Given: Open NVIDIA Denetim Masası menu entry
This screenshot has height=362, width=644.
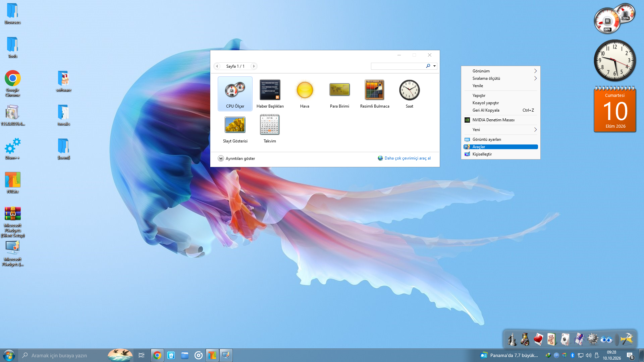Looking at the screenshot, I should (501, 120).
